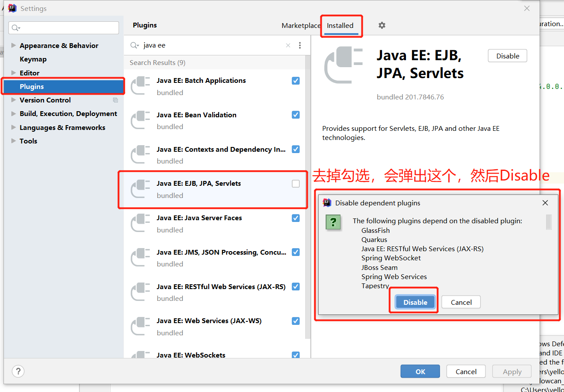Click the dependent plugins dialog scrollbar

tap(549, 222)
